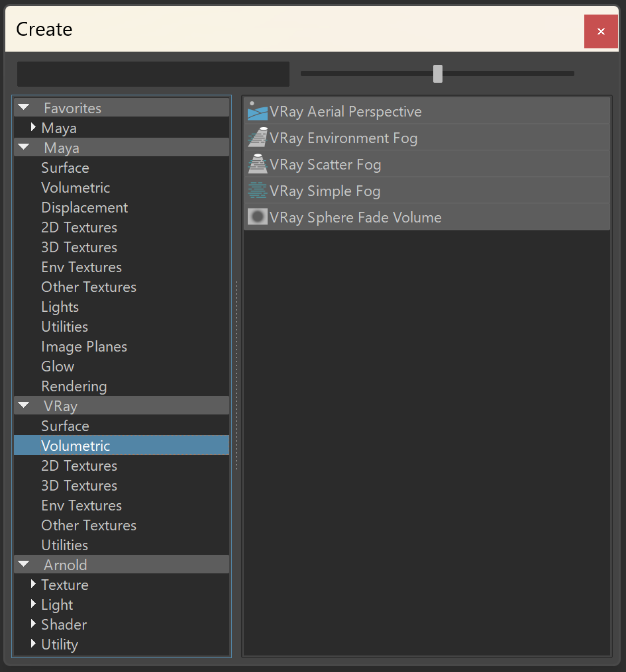626x672 pixels.
Task: Select VRay Env Textures category
Action: pyautogui.click(x=81, y=505)
